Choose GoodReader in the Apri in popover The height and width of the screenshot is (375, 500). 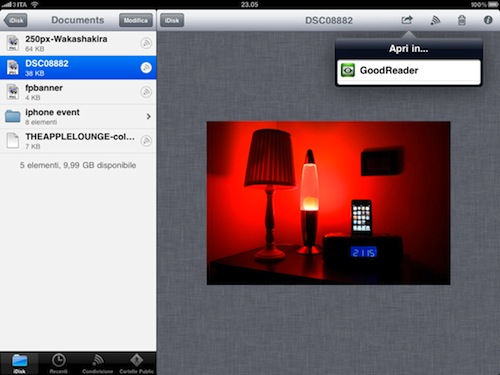[409, 71]
